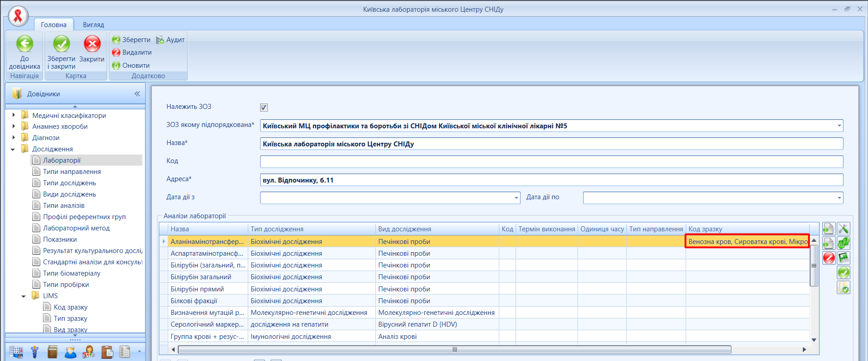Click the top add-document icon beside the grid

(x=829, y=229)
